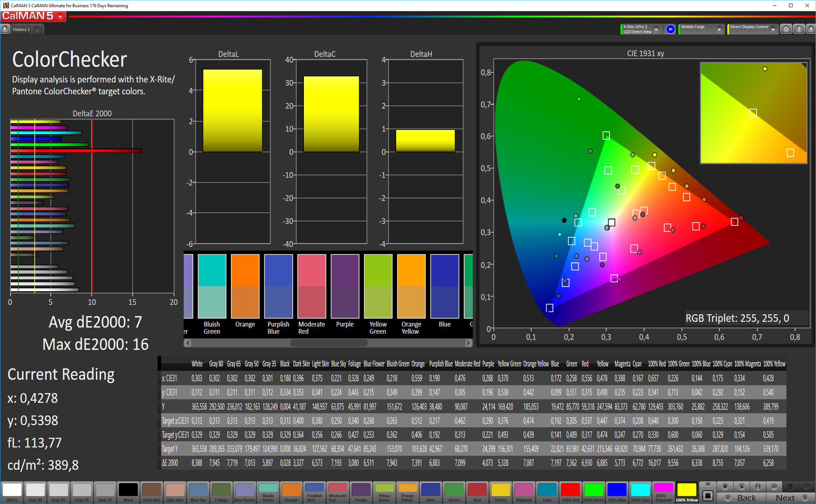This screenshot has width=816, height=504.
Task: Collapse the side panel with left arrow icon
Action: [810, 29]
